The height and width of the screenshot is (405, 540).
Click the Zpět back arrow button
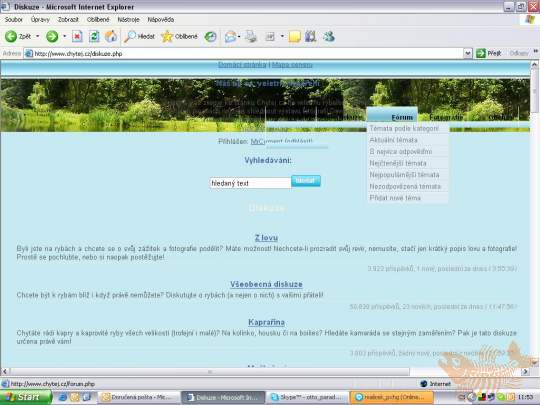[18, 36]
